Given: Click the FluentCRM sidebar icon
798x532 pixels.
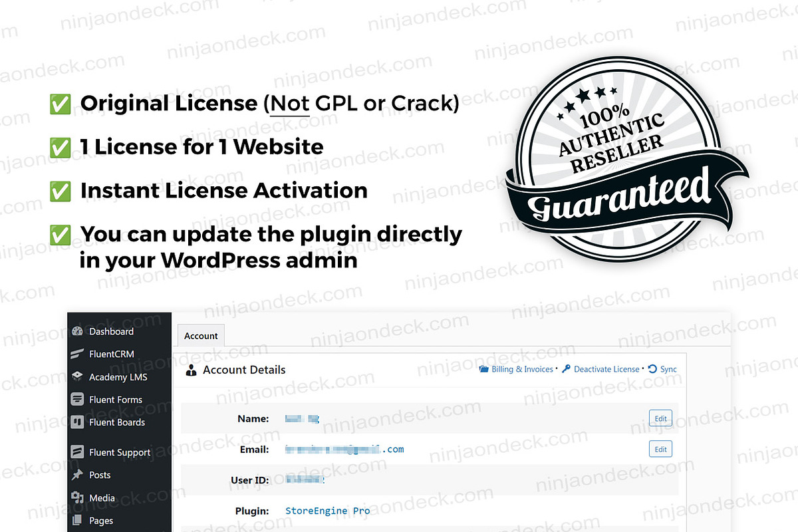Looking at the screenshot, I should 77,354.
